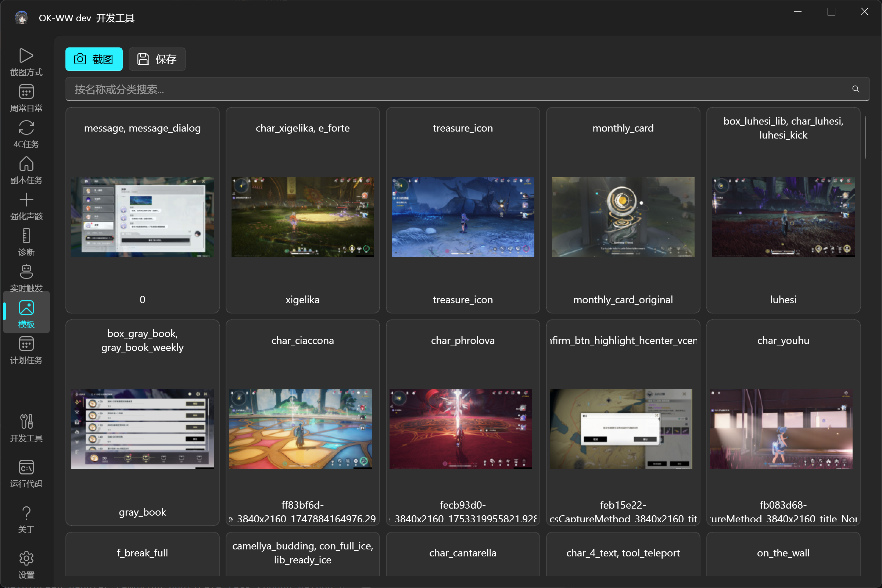882x588 pixels.
Task: Open the gray_book template thumbnail
Action: tap(143, 429)
